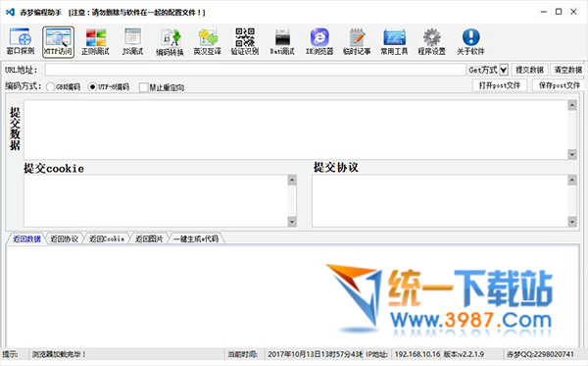Click the app logo in title bar

coord(10,12)
